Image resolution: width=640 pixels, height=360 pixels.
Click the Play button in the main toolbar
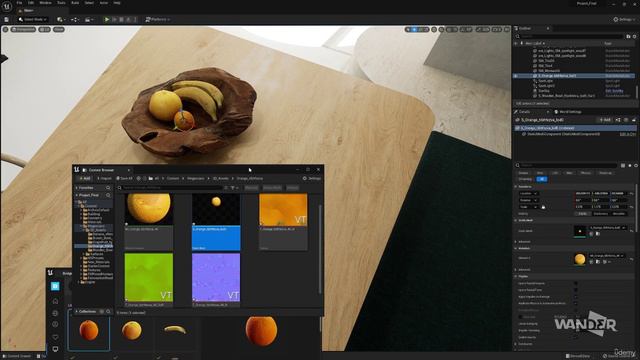pyautogui.click(x=107, y=19)
